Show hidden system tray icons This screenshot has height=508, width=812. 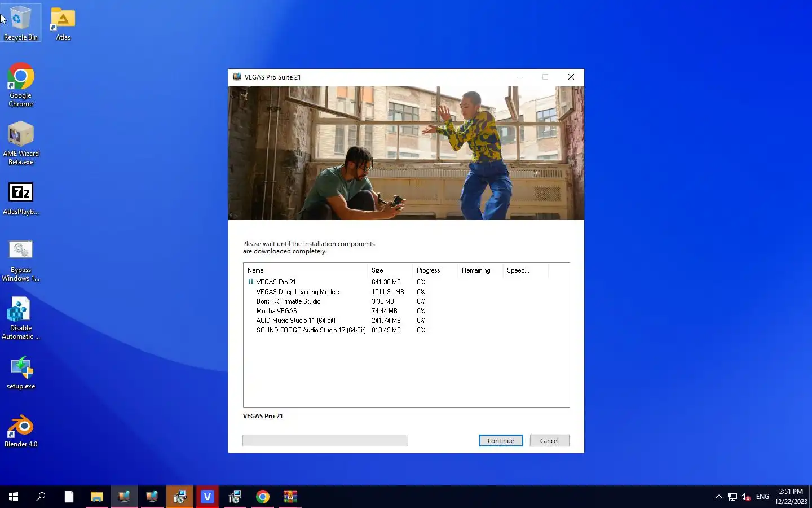coord(718,497)
